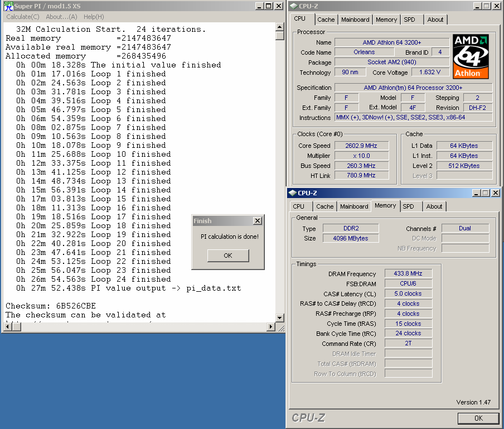This screenshot has width=504, height=429.
Task: Switch to Mainboard tab in top CPU-Z window
Action: (355, 20)
